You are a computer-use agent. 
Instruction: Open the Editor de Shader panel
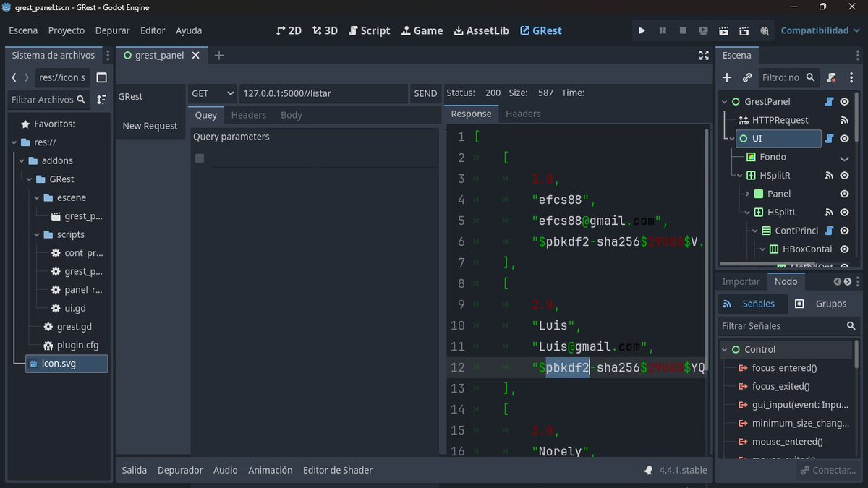click(338, 470)
